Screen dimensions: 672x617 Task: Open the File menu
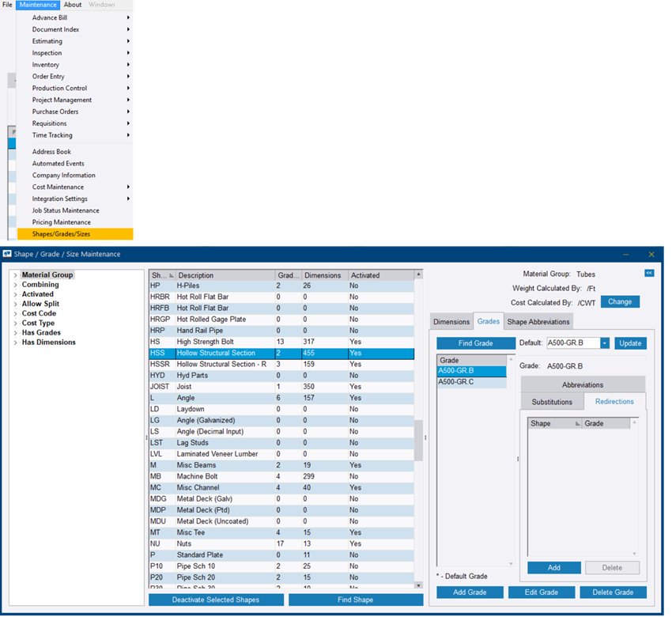(x=7, y=5)
